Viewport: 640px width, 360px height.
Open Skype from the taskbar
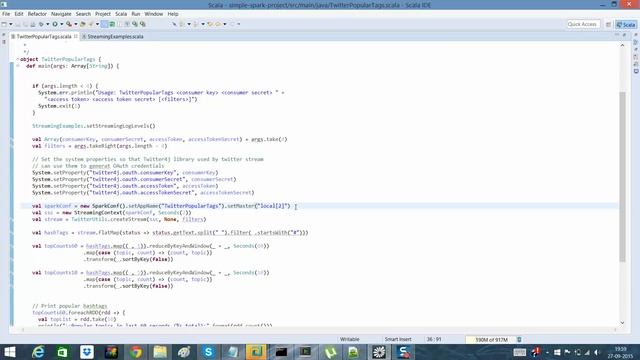tap(209, 352)
